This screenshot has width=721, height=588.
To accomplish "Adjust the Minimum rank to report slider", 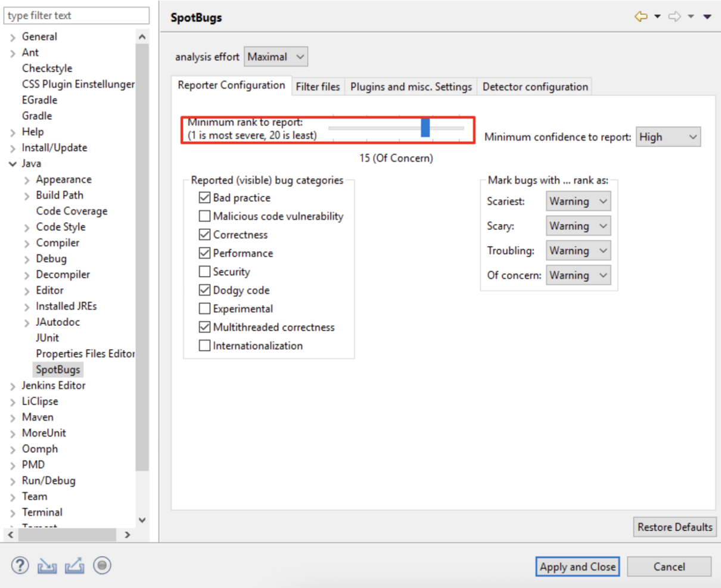I will pos(424,128).
